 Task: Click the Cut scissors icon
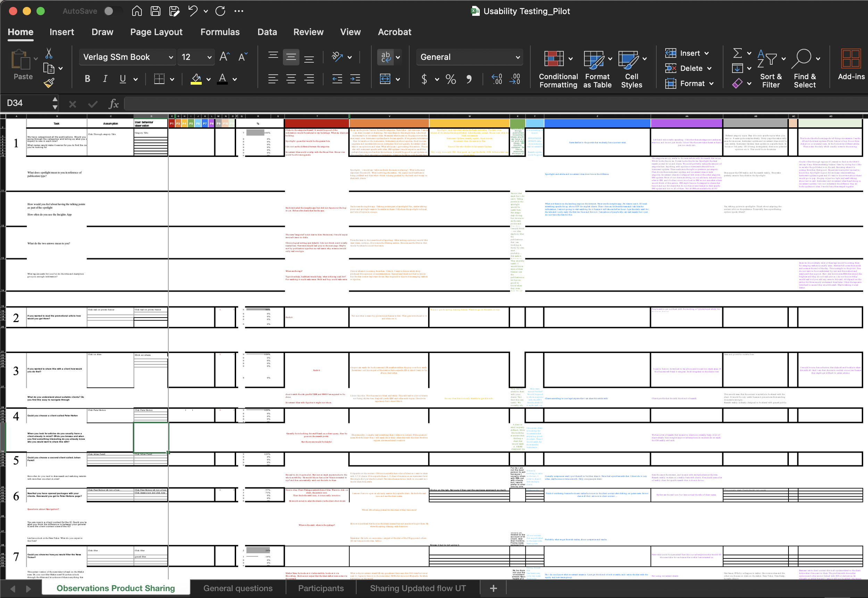pos(49,53)
